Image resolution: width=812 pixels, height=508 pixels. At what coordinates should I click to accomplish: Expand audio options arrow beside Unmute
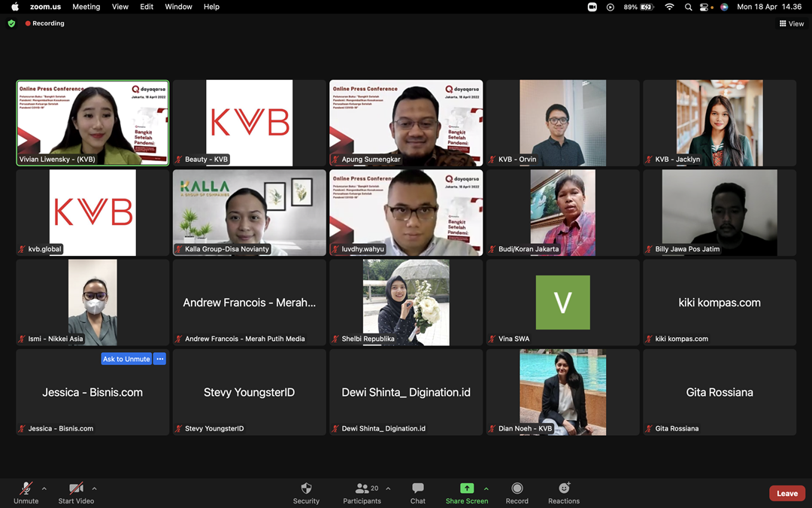click(44, 488)
